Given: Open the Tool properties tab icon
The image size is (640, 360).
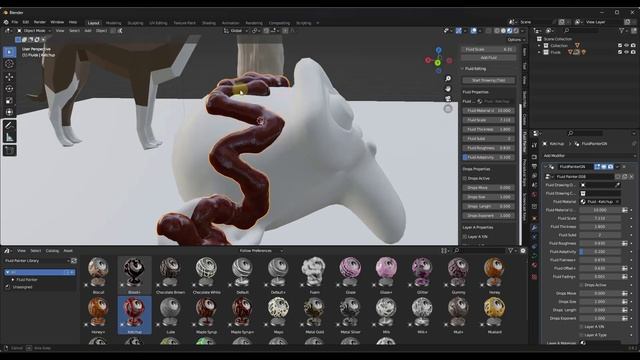Looking at the screenshot, I should pos(534,145).
